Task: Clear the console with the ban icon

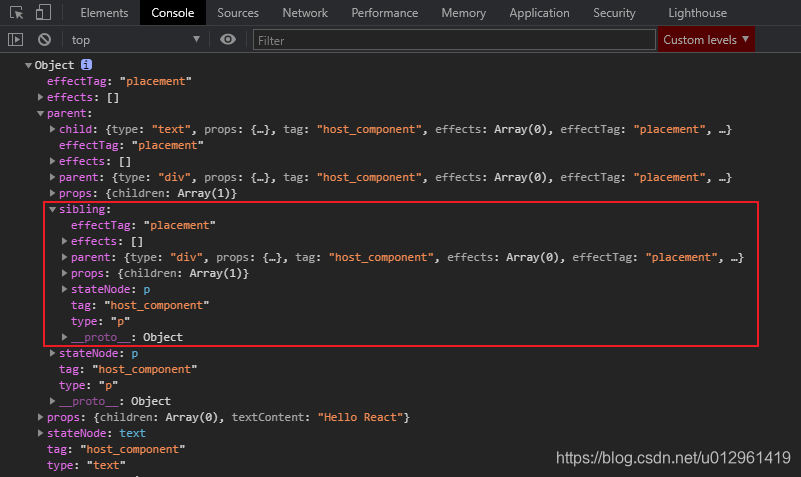Action: (44, 39)
